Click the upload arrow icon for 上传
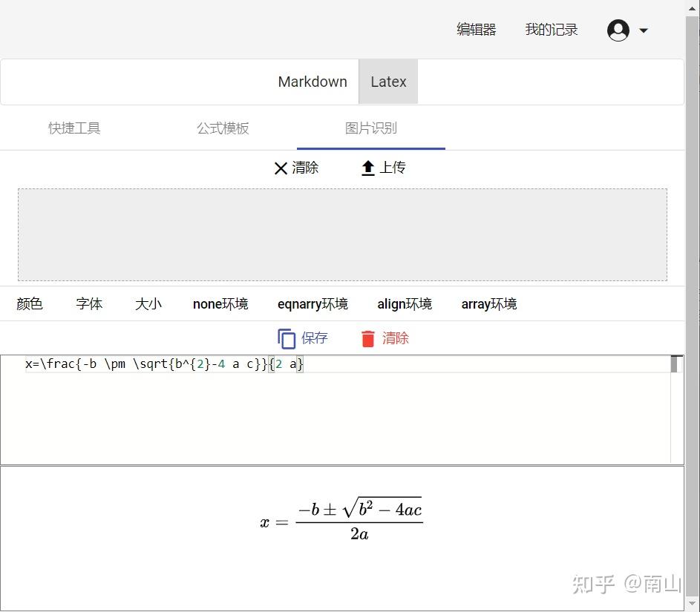Viewport: 700px width, 612px height. tap(367, 167)
